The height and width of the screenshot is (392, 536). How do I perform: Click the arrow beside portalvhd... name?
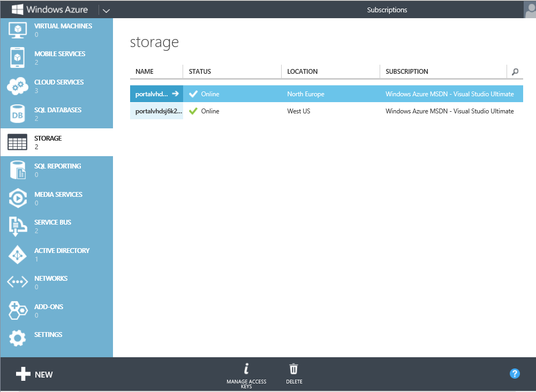175,94
